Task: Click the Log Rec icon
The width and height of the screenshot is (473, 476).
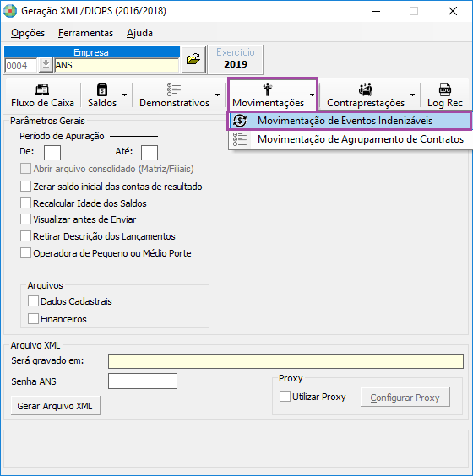Action: (445, 89)
